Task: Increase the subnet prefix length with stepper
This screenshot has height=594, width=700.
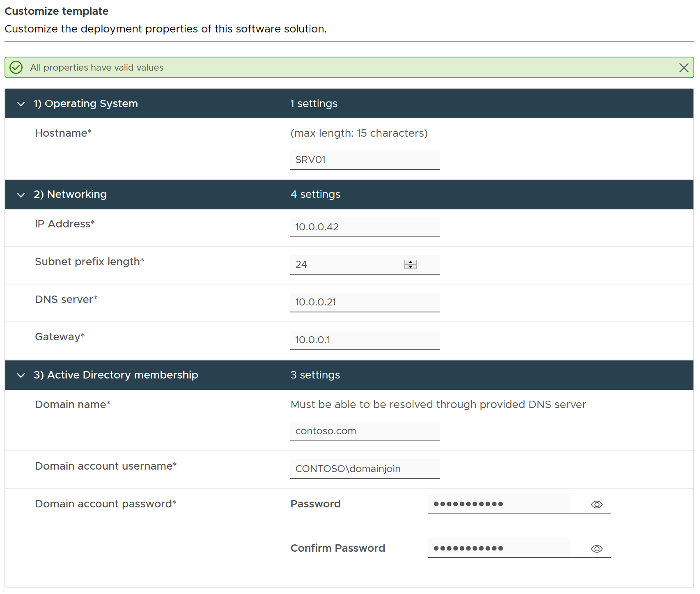Action: click(x=411, y=262)
